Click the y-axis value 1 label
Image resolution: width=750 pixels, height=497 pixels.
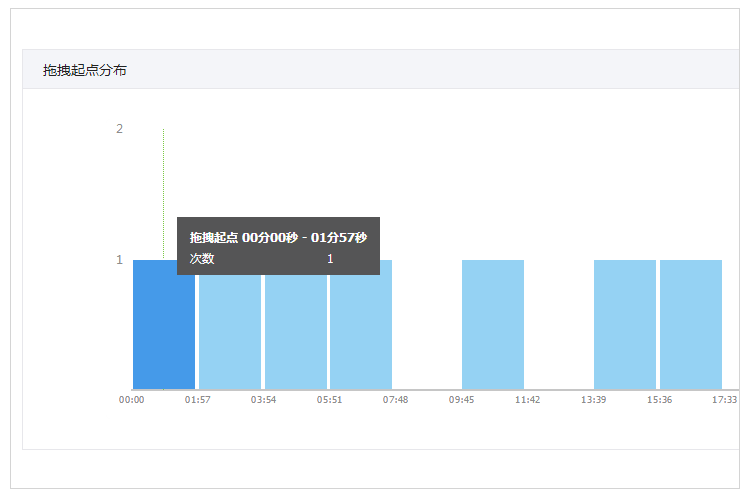point(119,260)
